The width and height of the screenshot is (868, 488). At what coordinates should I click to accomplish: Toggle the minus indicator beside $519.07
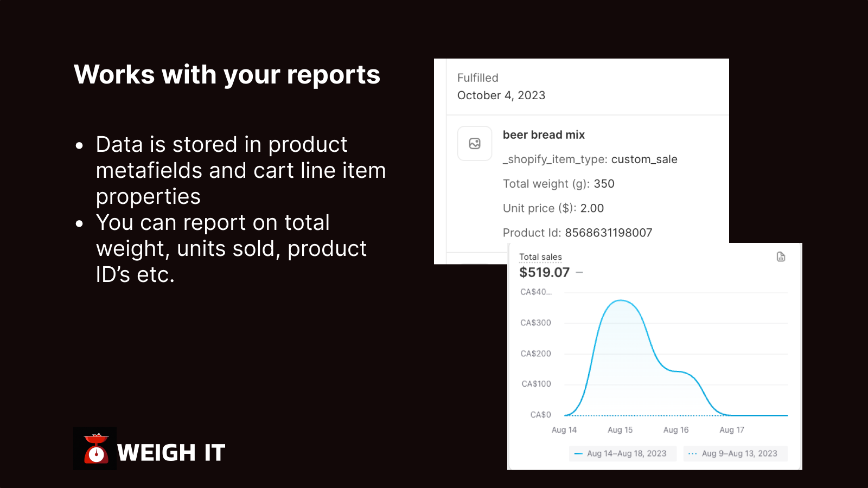tap(578, 273)
